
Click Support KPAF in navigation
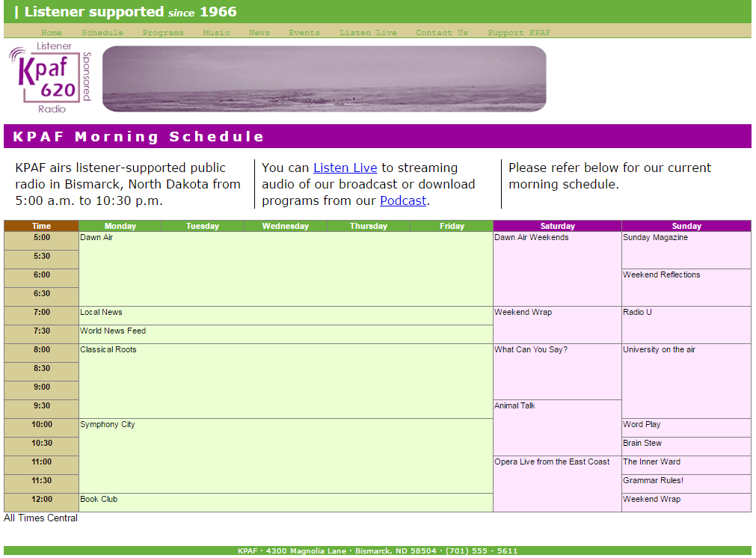point(519,32)
